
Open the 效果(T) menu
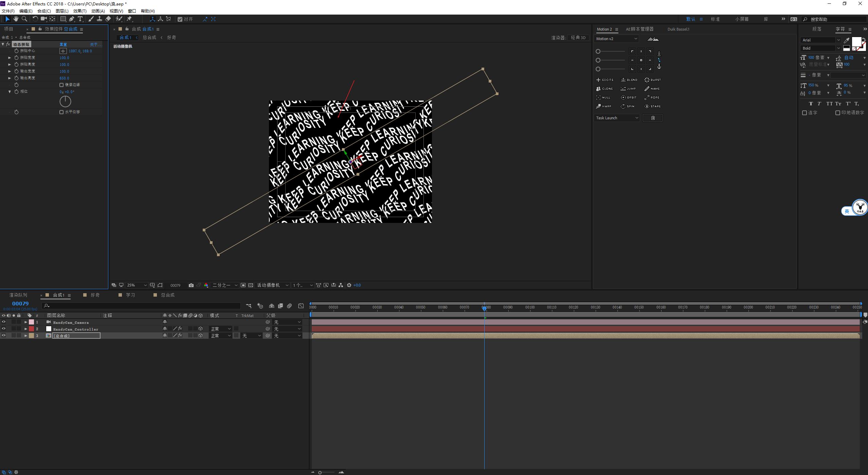80,11
